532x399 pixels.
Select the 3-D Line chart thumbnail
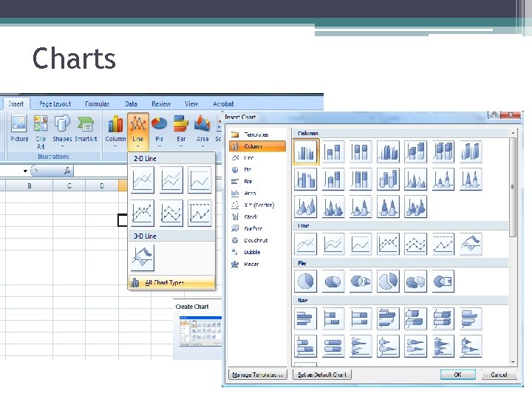(143, 258)
